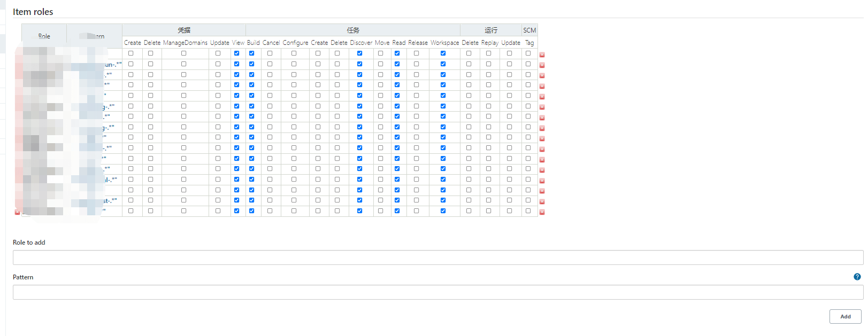Check SCM Tag in the topmost row
This screenshot has height=336, width=868.
coord(528,53)
